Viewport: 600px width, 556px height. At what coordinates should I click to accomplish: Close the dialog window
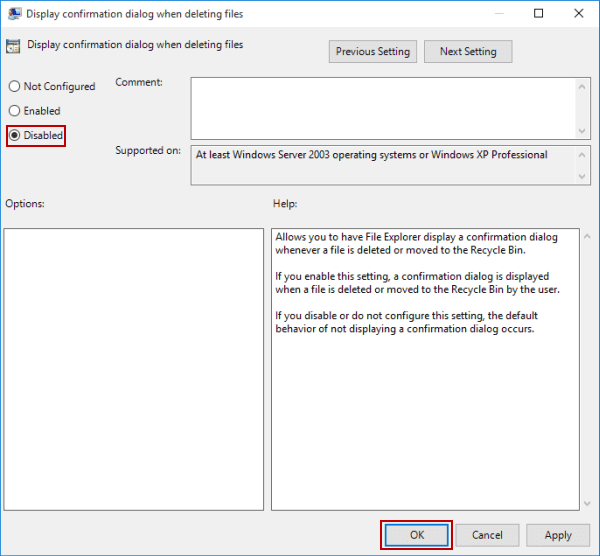(579, 13)
